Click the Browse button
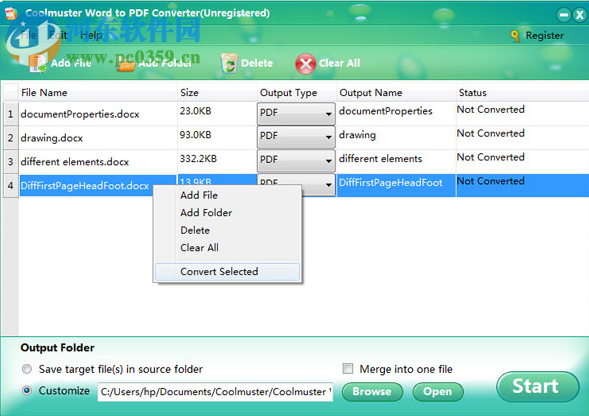Screen dimensions: 589x416 coord(372,392)
